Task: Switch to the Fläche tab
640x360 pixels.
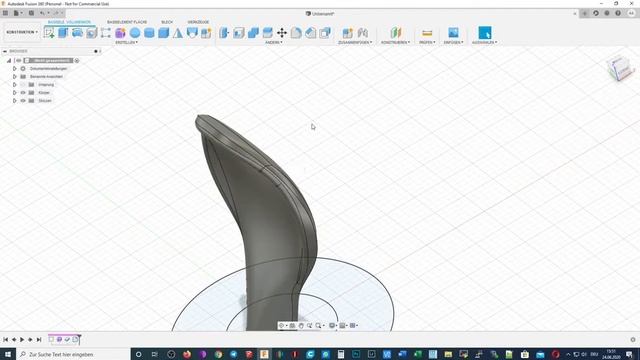Action: 127,22
